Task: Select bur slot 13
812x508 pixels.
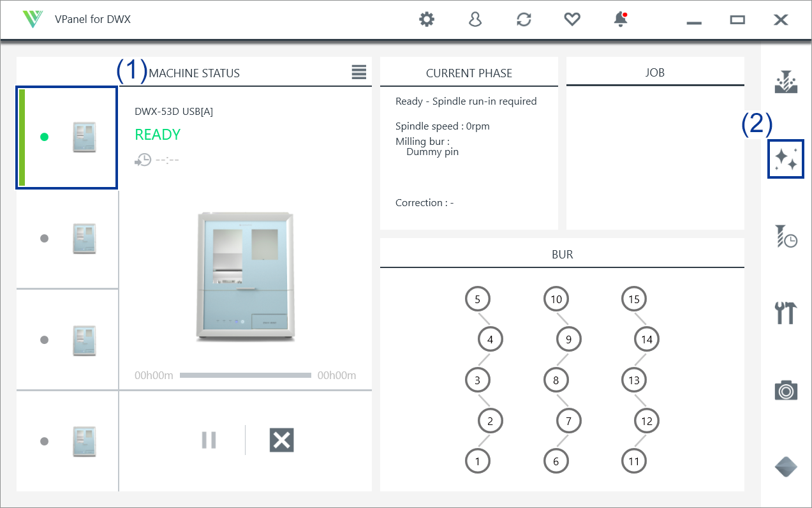Action: (634, 380)
